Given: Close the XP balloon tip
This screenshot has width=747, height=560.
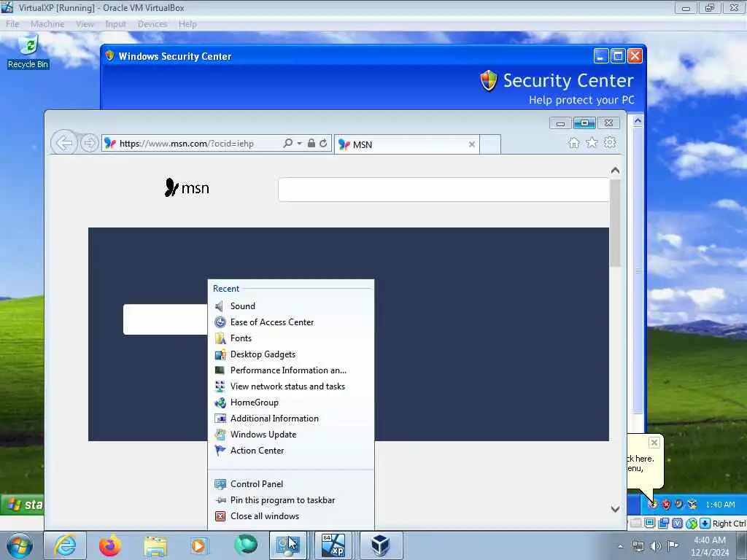Looking at the screenshot, I should (x=654, y=443).
